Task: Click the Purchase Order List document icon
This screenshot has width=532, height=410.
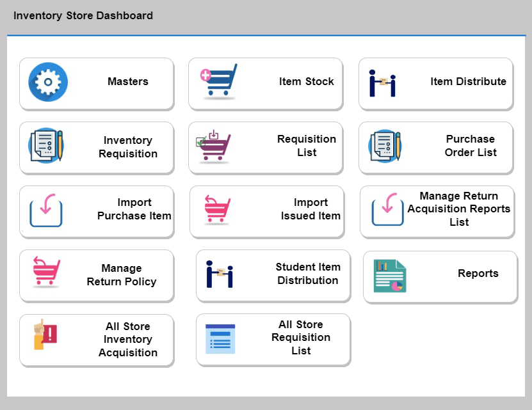Action: [385, 146]
